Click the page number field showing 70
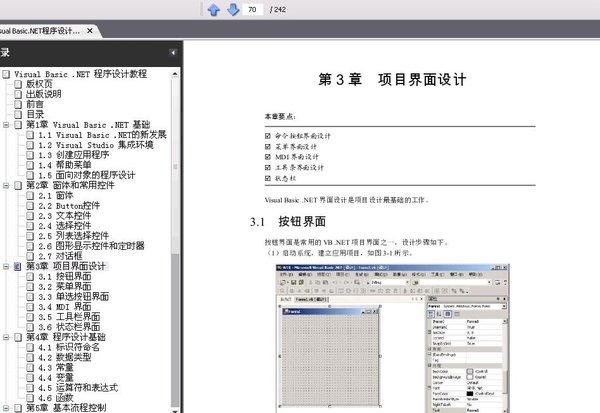Image resolution: width=600 pixels, height=413 pixels. [x=253, y=10]
